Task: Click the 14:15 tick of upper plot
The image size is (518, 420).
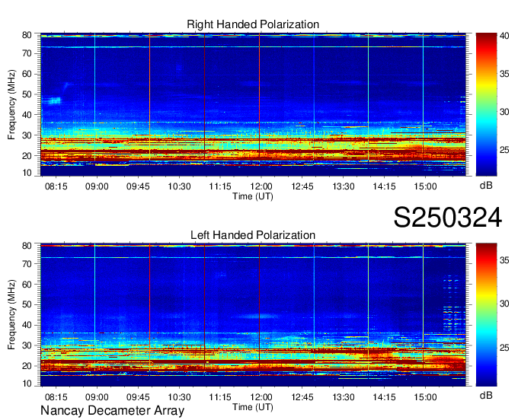Action: 384,186
